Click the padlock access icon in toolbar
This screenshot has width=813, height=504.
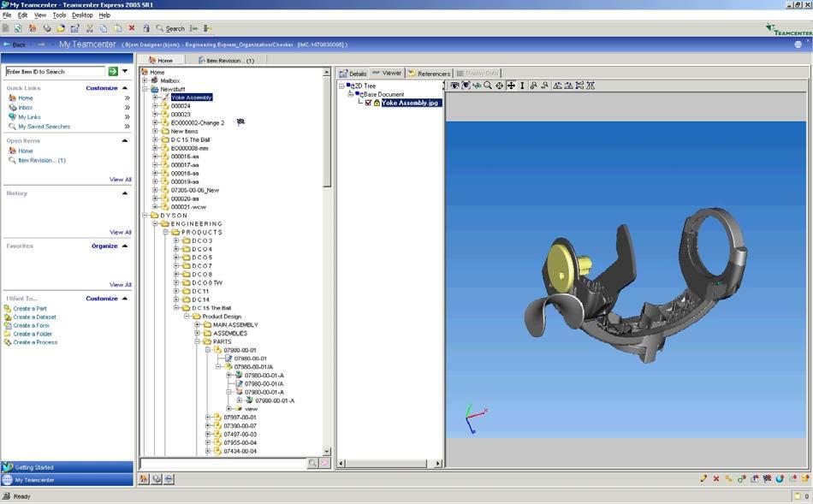[146, 28]
